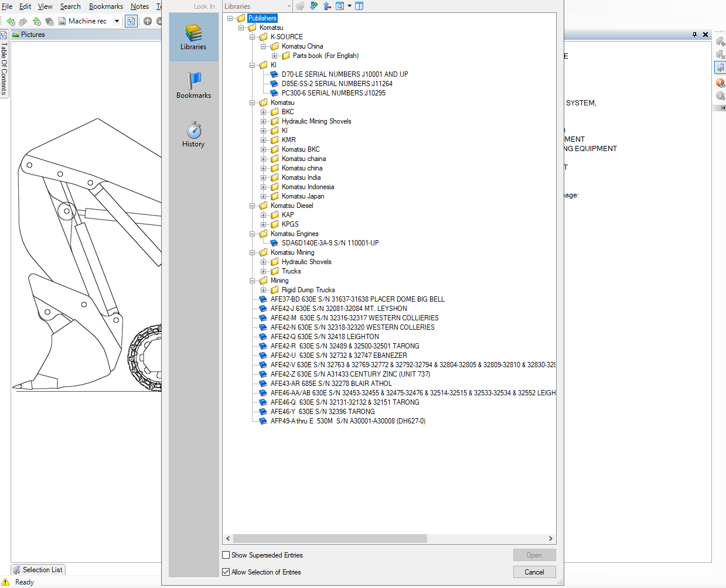This screenshot has width=726, height=588.
Task: Click the green back navigation arrow
Action: pos(11,21)
